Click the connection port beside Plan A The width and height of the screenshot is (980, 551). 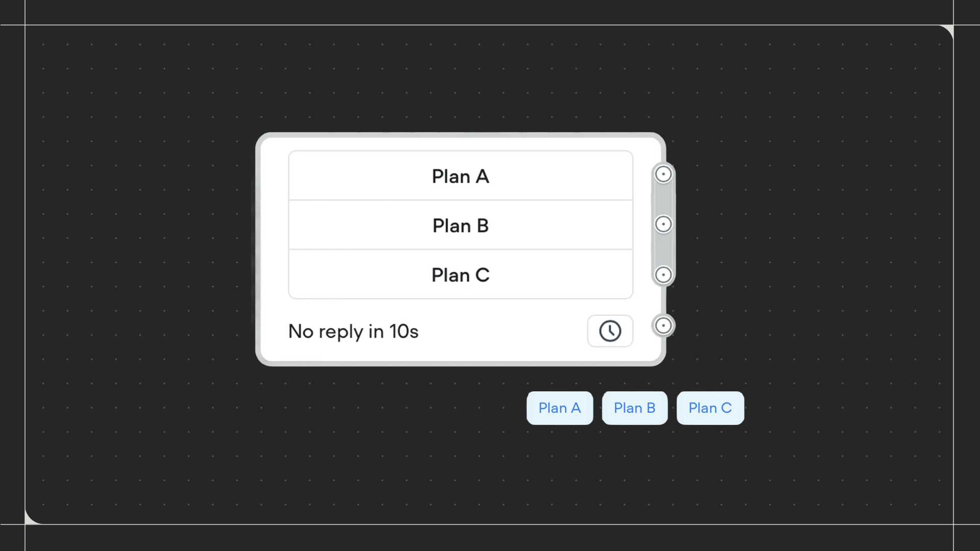coord(663,174)
